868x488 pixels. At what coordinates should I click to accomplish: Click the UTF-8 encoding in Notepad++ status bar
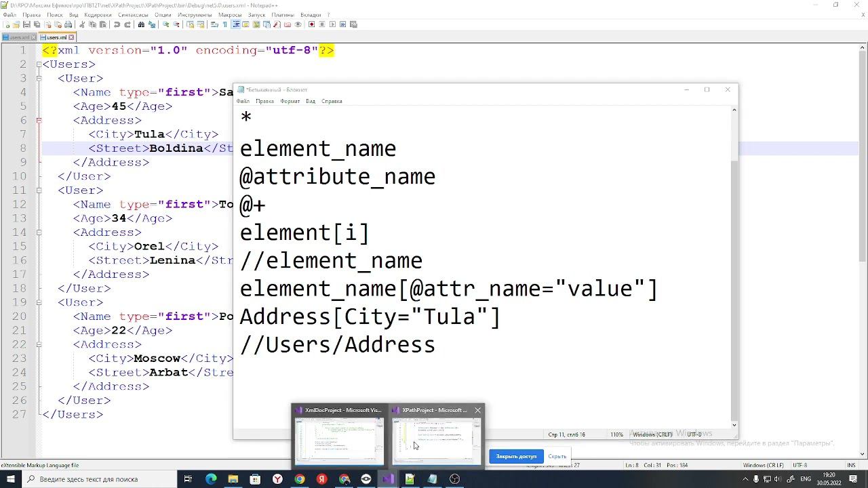800,466
